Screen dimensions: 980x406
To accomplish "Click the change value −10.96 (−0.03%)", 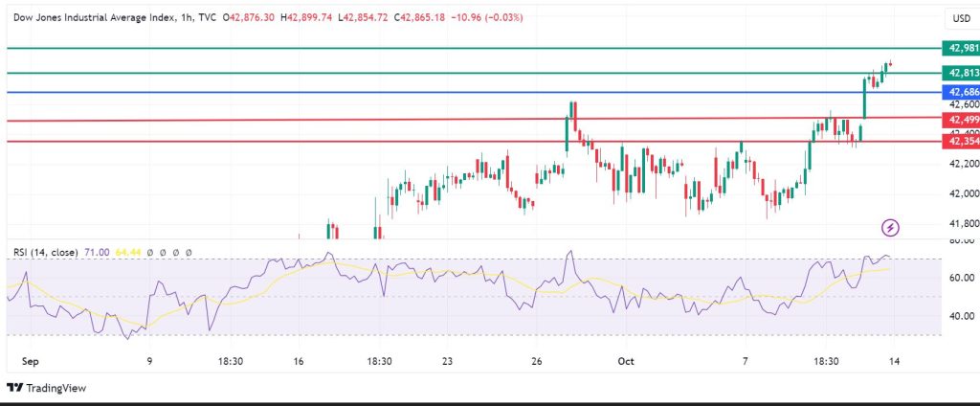I will pos(486,18).
